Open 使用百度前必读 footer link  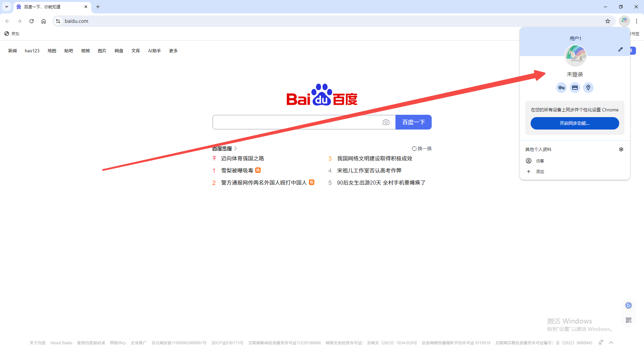pyautogui.click(x=91, y=343)
